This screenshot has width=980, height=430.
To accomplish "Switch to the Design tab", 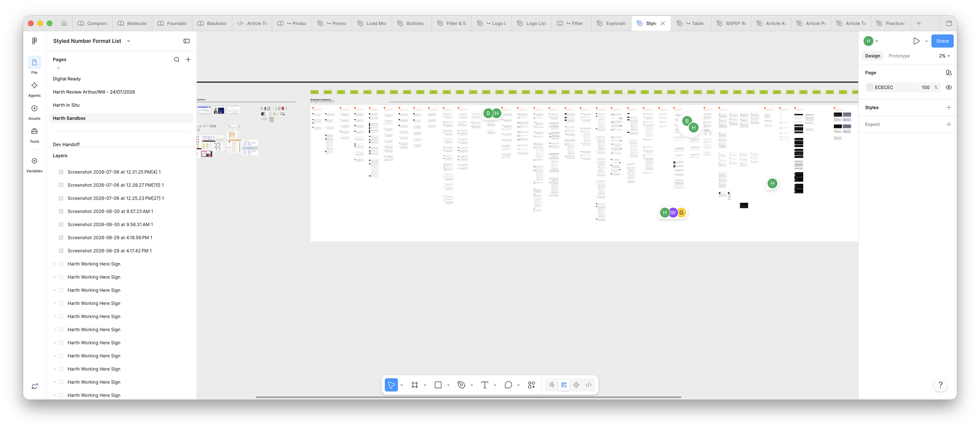I will tap(873, 56).
